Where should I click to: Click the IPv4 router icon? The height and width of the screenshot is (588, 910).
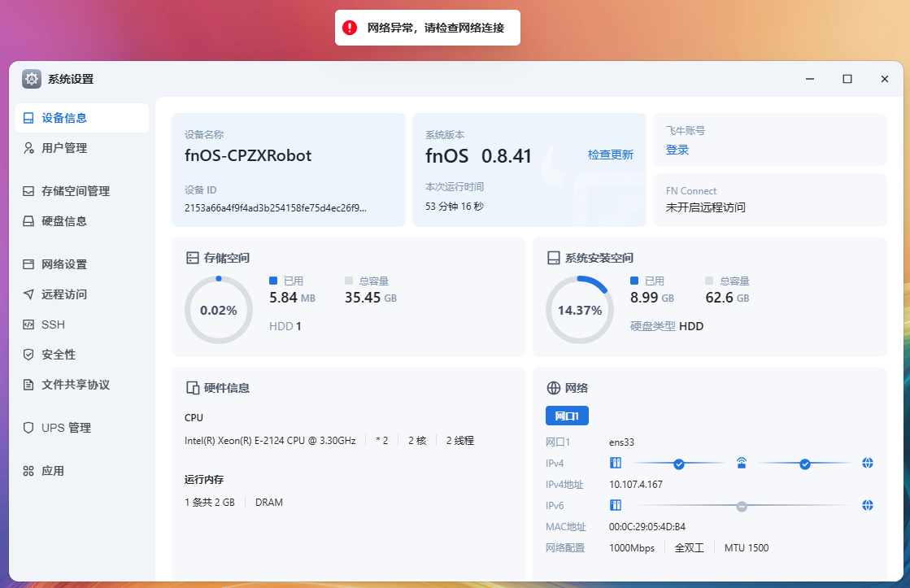(x=742, y=463)
